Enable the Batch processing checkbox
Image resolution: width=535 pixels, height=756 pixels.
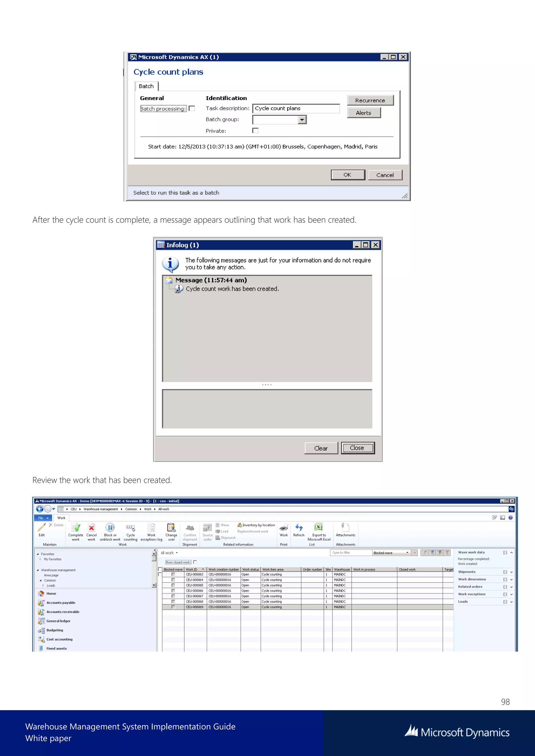[192, 108]
